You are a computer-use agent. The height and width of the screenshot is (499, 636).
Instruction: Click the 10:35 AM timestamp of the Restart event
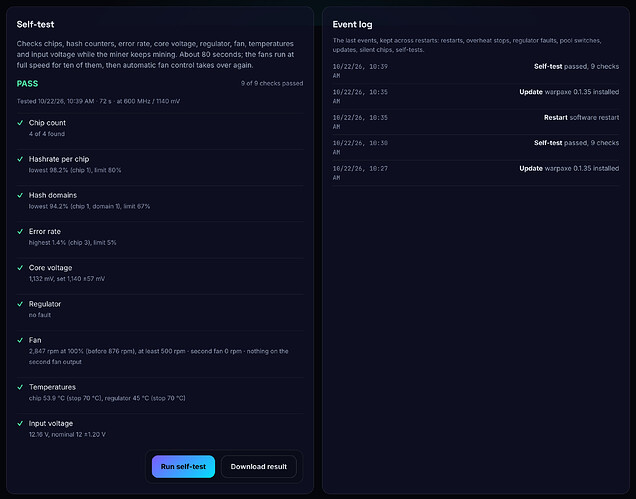360,122
